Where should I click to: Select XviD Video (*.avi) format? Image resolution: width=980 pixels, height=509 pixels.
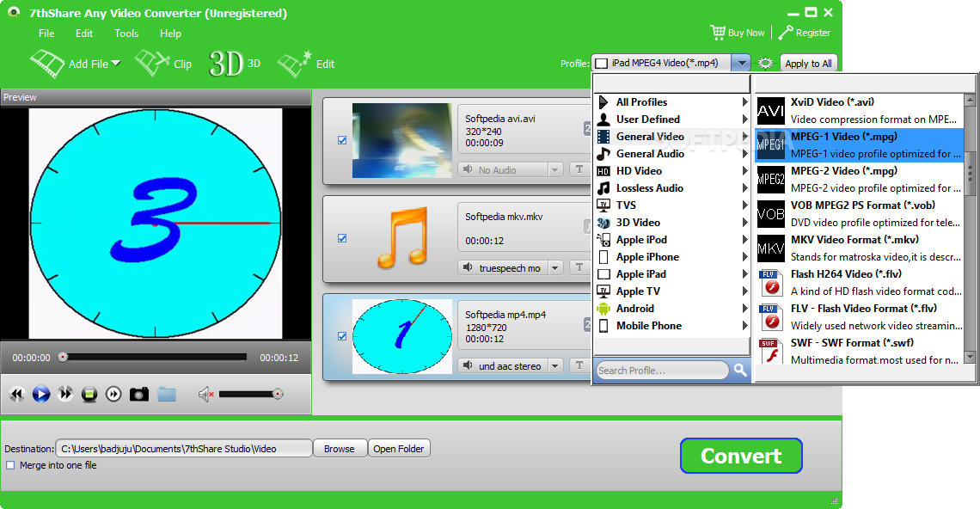coord(859,111)
